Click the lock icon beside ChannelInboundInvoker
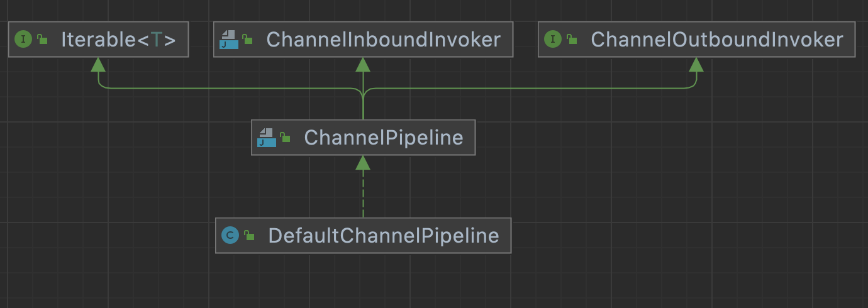868x308 pixels. click(x=248, y=40)
